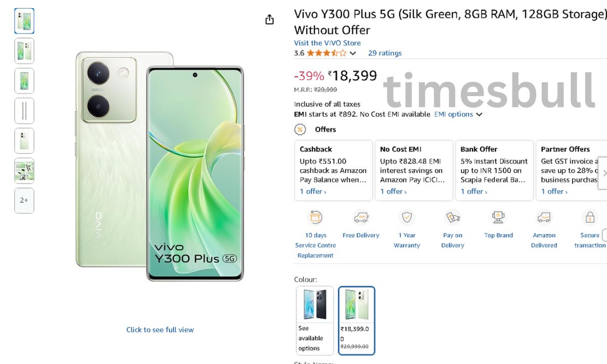The height and width of the screenshot is (364, 607).
Task: Click the Free Delivery truck icon
Action: 361,218
